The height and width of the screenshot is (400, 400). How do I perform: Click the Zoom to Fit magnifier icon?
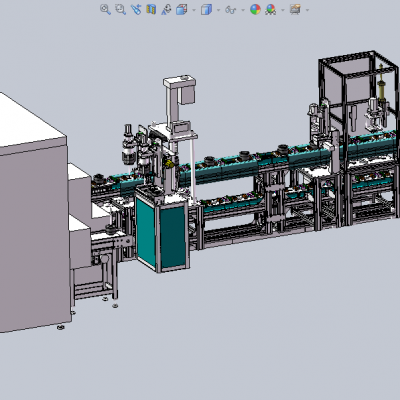pyautogui.click(x=105, y=9)
